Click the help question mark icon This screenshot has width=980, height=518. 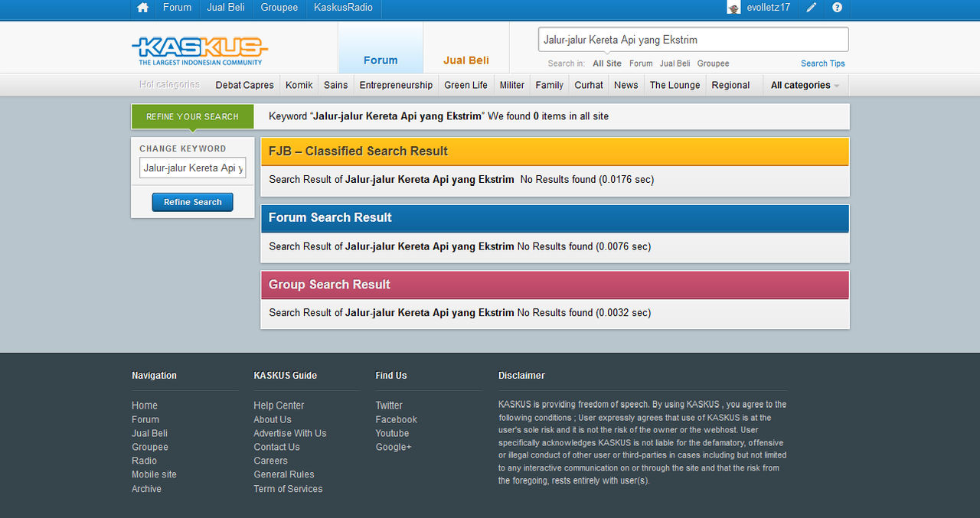(x=837, y=8)
